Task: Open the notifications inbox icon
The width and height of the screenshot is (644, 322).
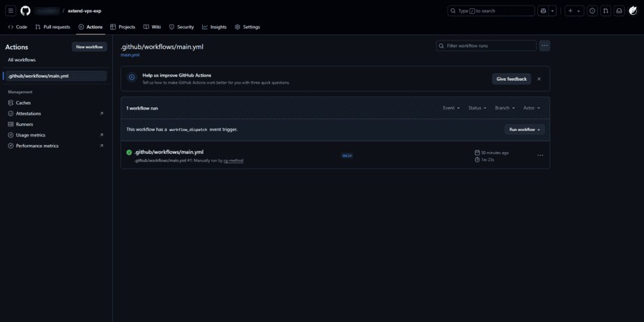Action: pyautogui.click(x=619, y=10)
